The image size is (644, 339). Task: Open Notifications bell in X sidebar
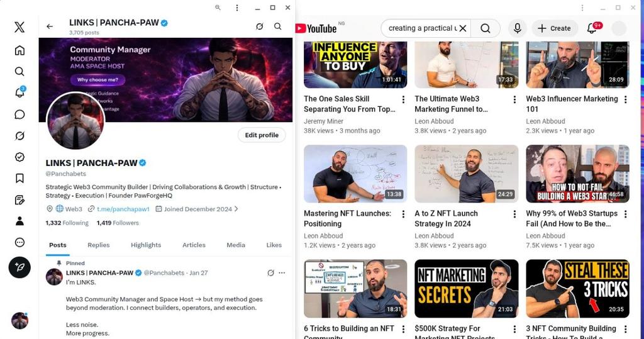click(19, 92)
